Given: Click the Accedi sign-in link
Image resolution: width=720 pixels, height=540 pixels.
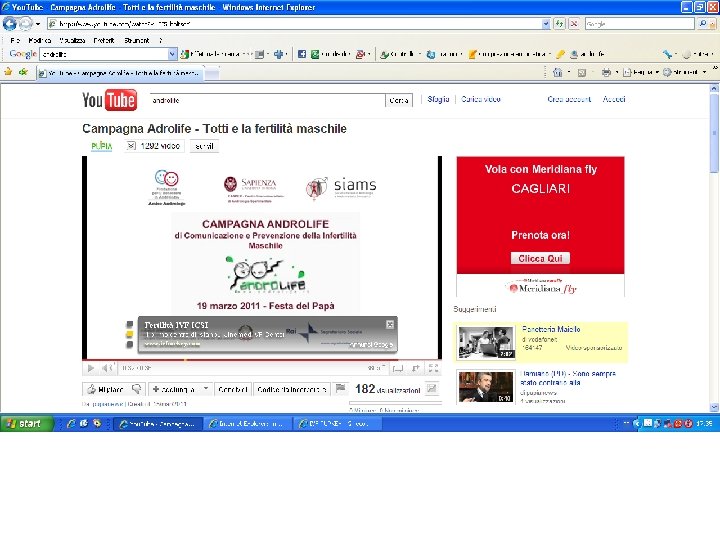Looking at the screenshot, I should 614,99.
